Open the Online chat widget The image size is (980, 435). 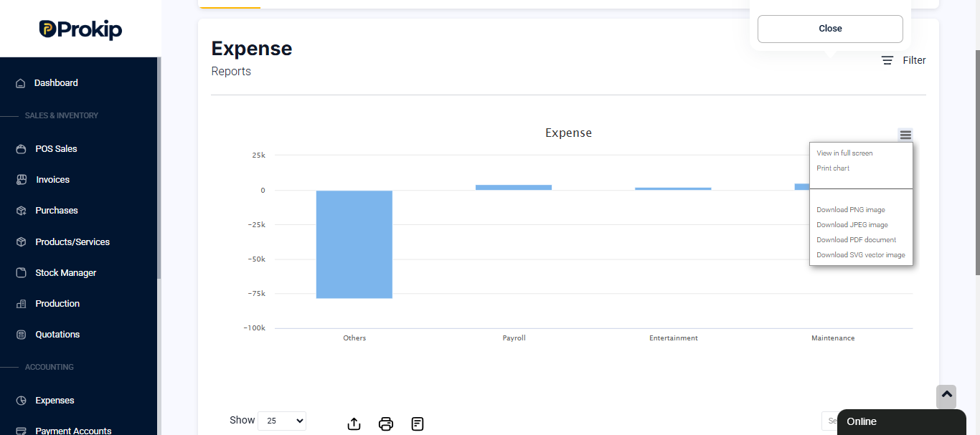pos(902,422)
